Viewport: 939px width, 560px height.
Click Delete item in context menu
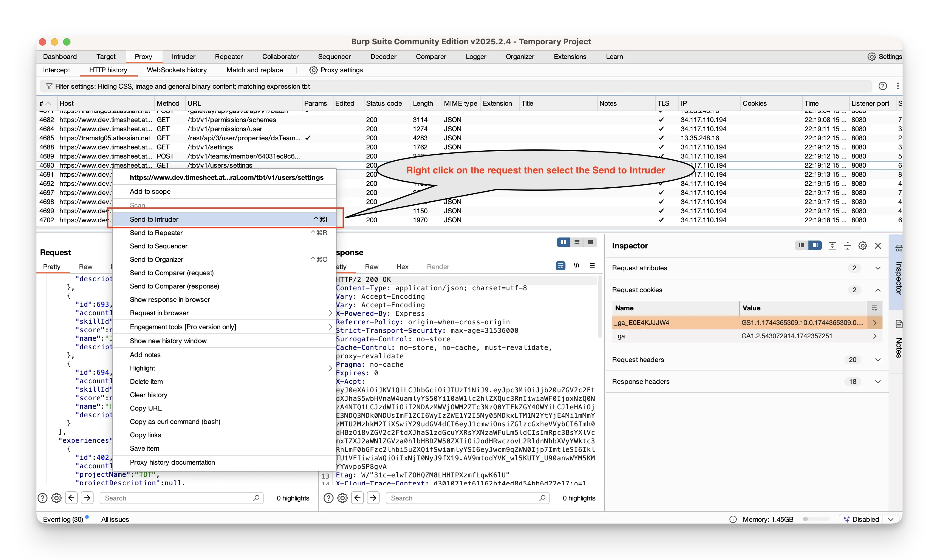tap(224, 381)
